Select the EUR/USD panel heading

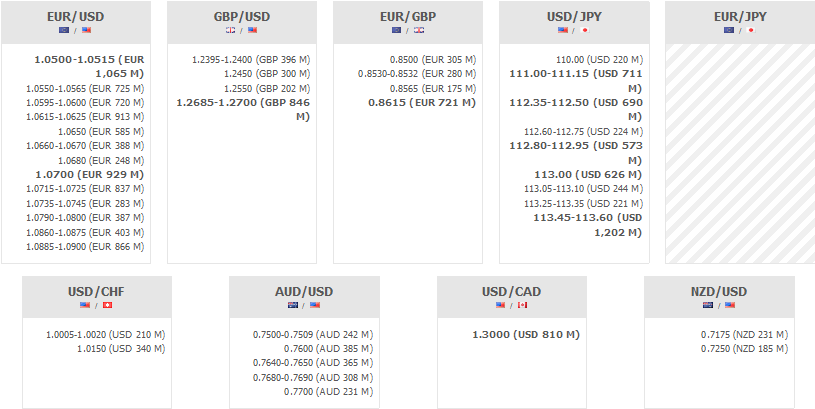pos(76,17)
